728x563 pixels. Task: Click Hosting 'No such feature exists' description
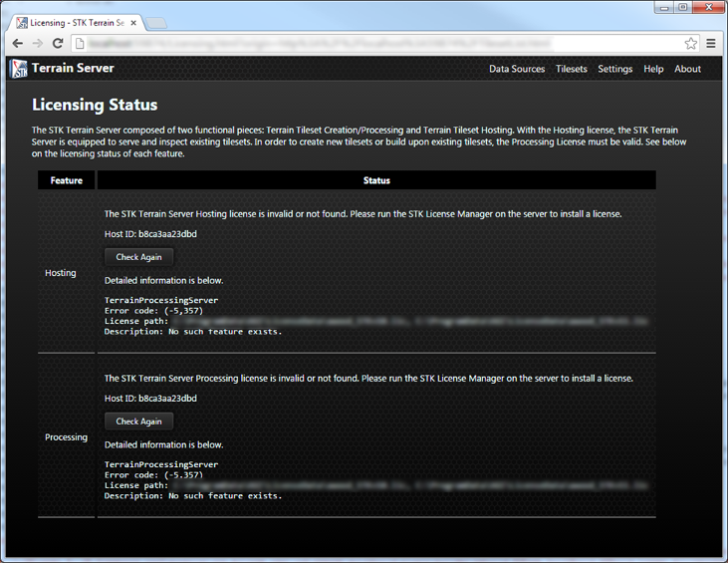tap(193, 332)
